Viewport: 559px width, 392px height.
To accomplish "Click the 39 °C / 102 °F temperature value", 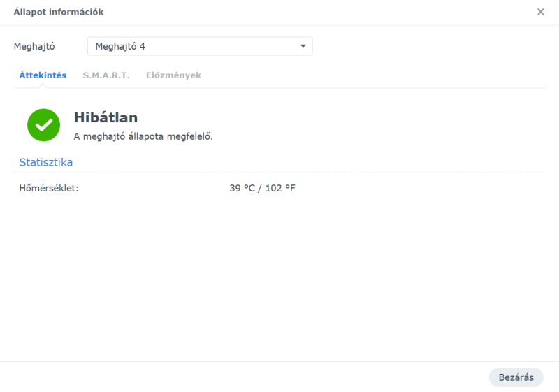I will [263, 188].
